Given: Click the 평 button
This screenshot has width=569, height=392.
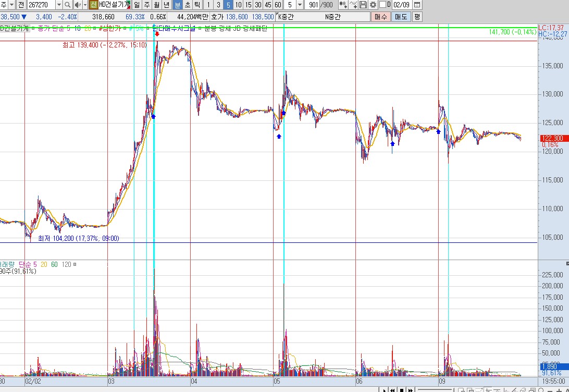Looking at the screenshot, I should (417, 17).
